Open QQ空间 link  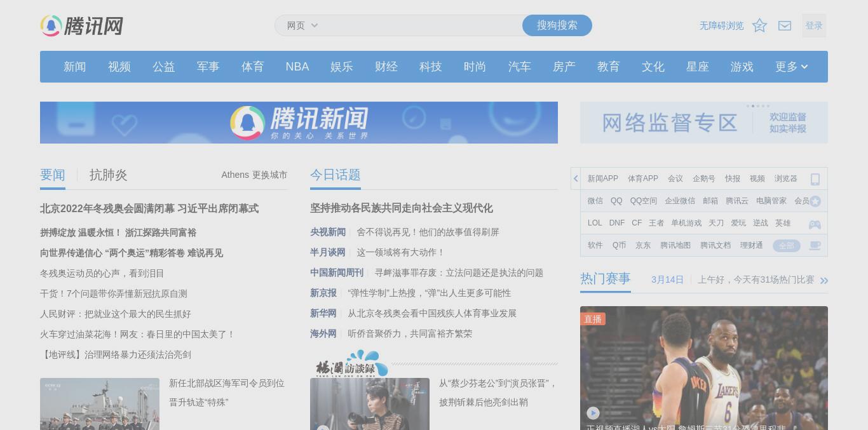point(644,201)
